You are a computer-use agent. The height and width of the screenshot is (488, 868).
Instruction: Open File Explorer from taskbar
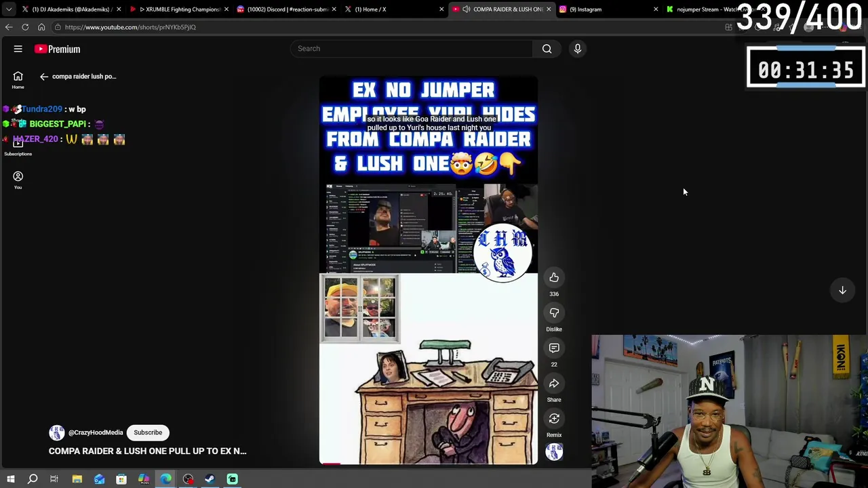click(77, 479)
